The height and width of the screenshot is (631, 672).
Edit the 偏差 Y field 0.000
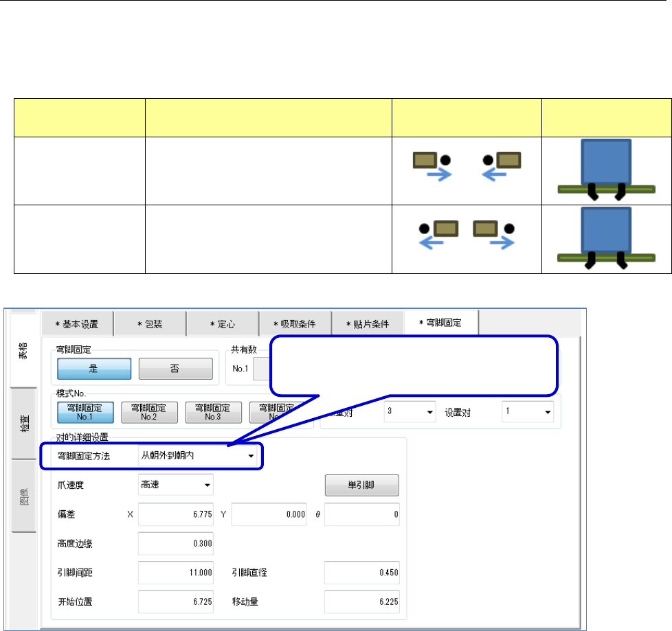[269, 514]
